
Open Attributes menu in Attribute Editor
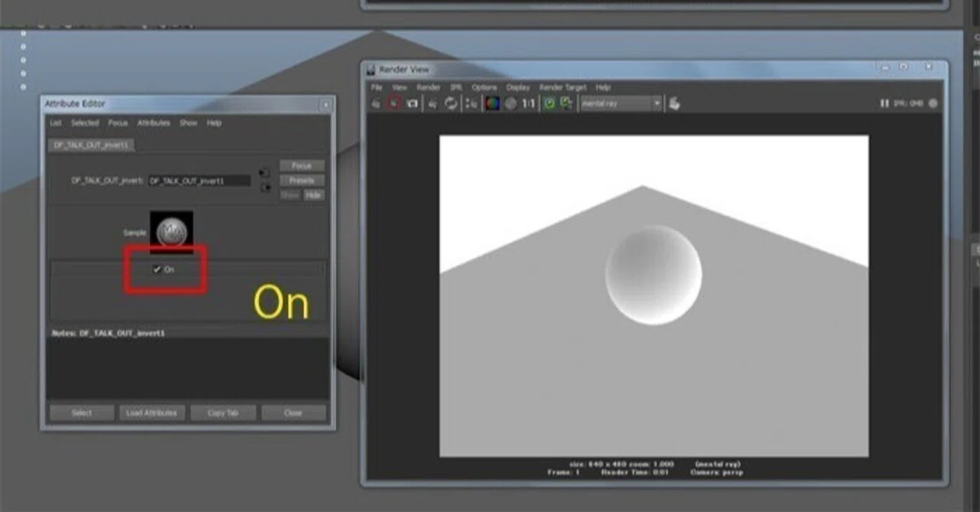(154, 122)
